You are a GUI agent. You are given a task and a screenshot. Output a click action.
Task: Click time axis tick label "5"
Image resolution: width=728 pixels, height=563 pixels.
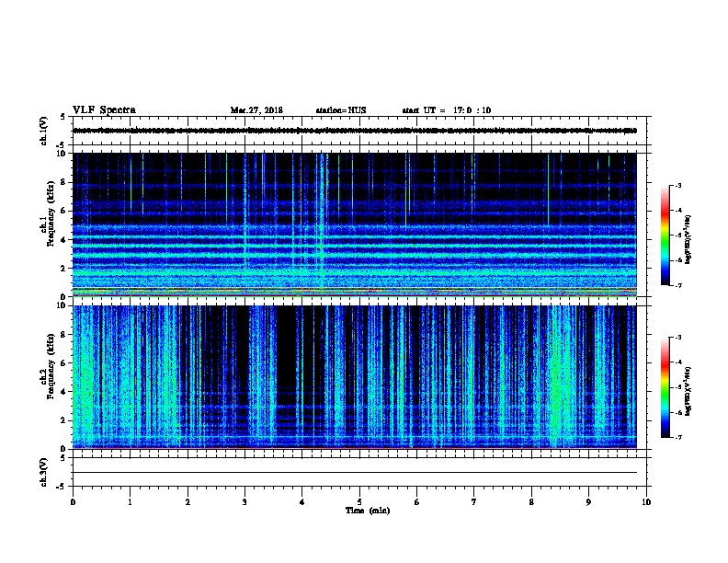[x=359, y=502]
